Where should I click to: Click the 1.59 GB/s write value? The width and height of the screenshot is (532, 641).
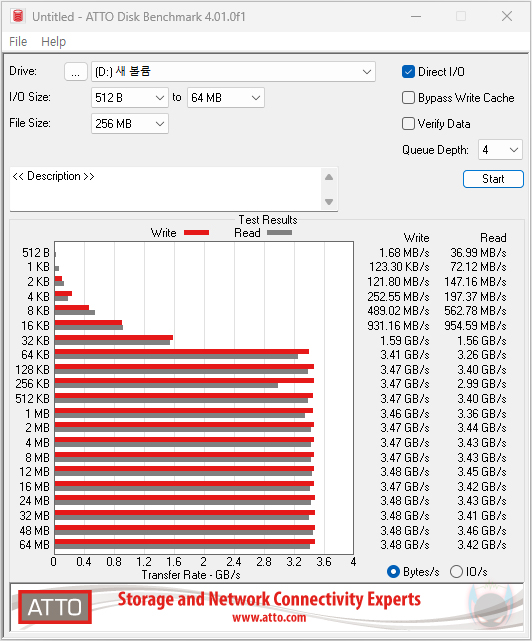click(x=405, y=341)
